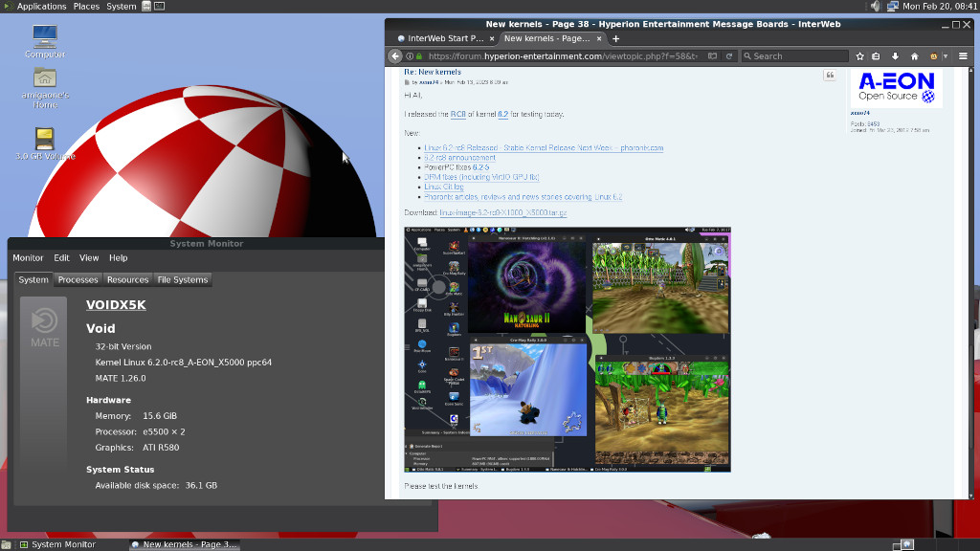Viewport: 980px width, 551px height.
Task: Open the View menu in System Monitor
Action: pos(89,258)
